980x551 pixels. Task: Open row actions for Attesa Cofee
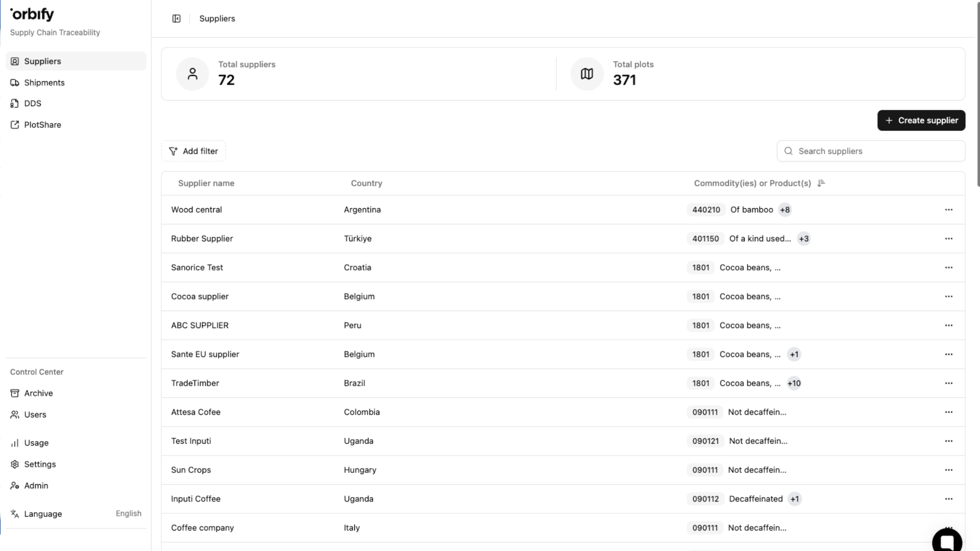948,412
